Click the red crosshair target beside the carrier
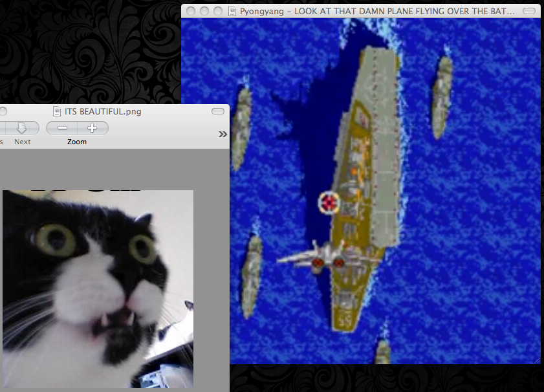Screen dimensions: 544x392 pyautogui.click(x=329, y=202)
